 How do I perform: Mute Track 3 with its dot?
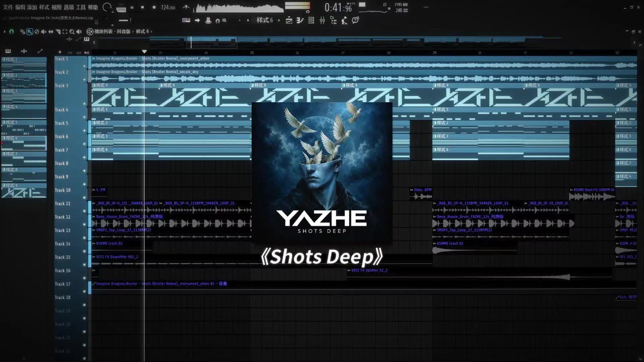tap(85, 104)
